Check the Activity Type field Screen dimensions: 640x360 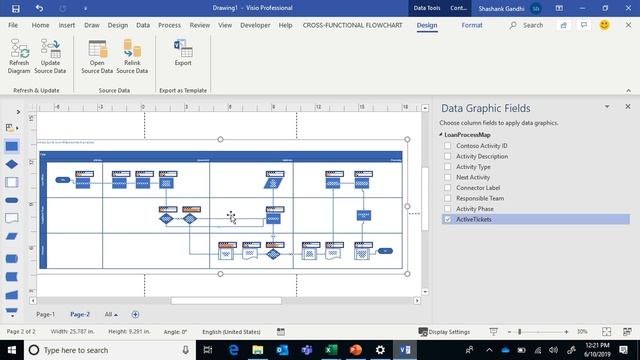pos(448,167)
